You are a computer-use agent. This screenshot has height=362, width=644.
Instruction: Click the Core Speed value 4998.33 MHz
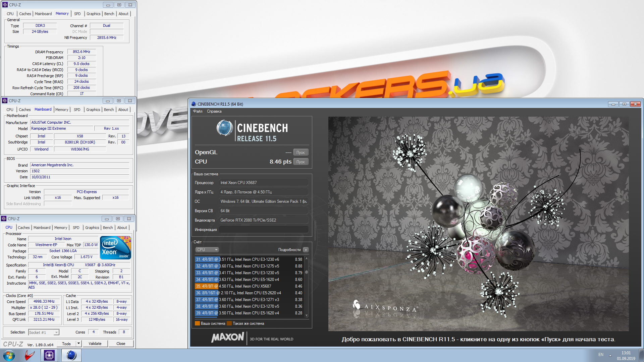[x=44, y=301]
